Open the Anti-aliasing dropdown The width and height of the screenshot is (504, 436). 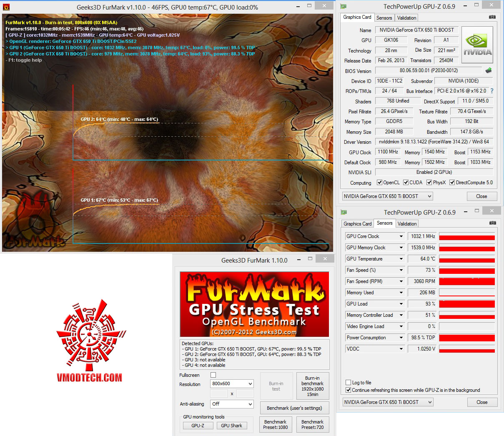tap(232, 404)
